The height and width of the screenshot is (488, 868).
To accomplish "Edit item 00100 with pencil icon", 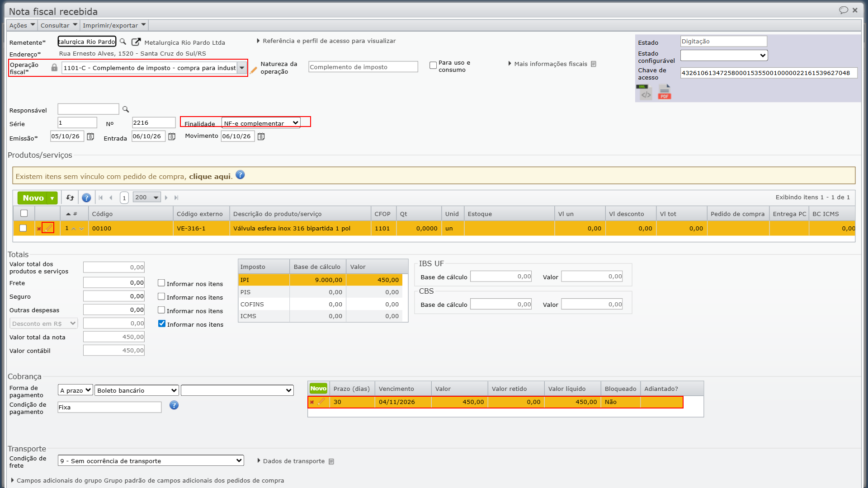I will click(48, 228).
